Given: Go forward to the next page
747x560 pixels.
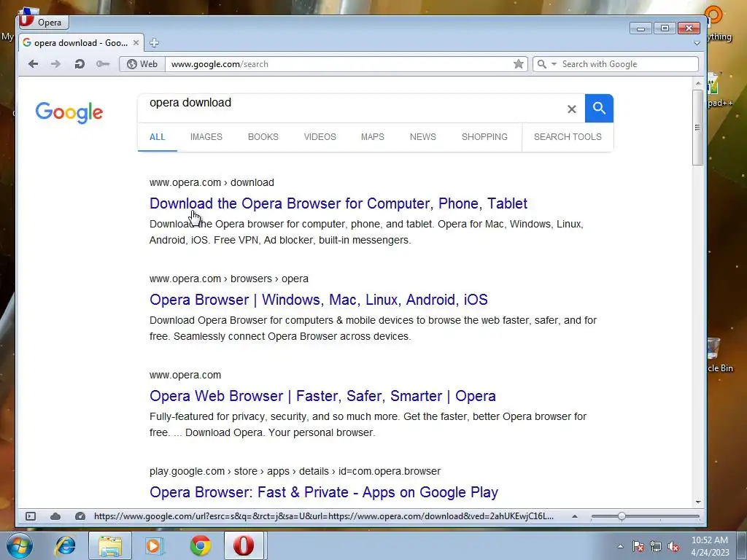Looking at the screenshot, I should [x=55, y=64].
